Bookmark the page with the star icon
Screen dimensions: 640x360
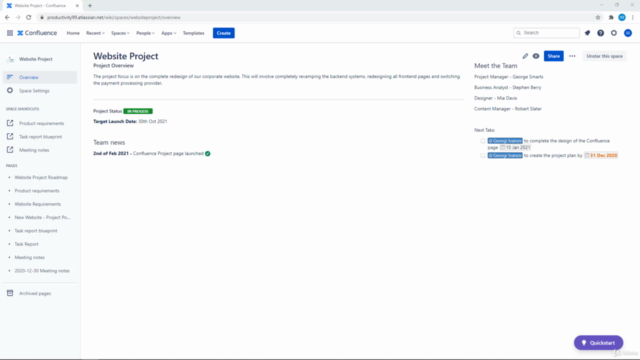click(x=598, y=18)
